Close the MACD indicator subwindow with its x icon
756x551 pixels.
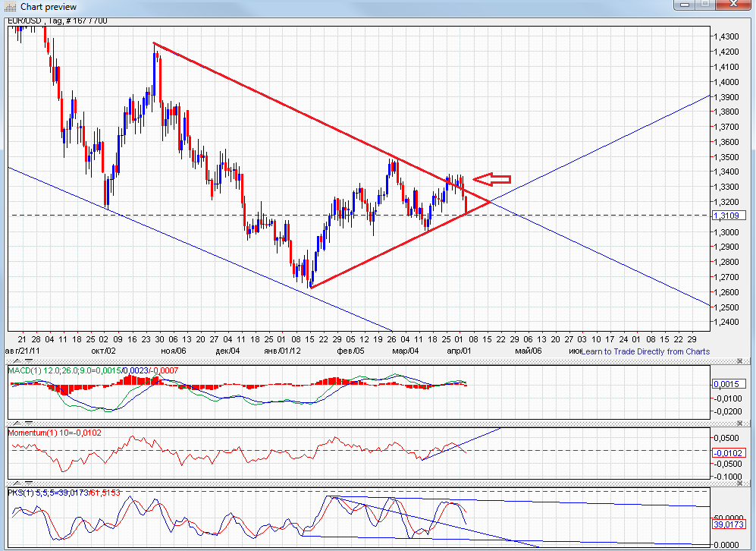(x=739, y=361)
